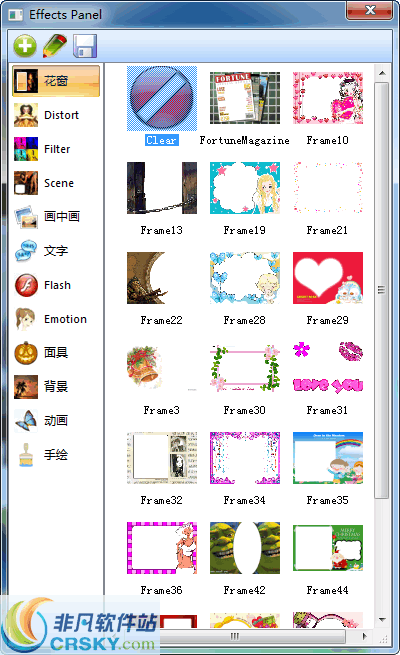Select the Frame35 rainbow kids frame
This screenshot has width=400, height=655.
(x=328, y=458)
